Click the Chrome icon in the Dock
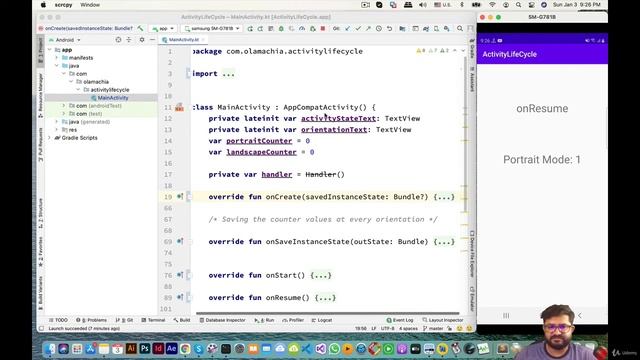 (x=185, y=349)
